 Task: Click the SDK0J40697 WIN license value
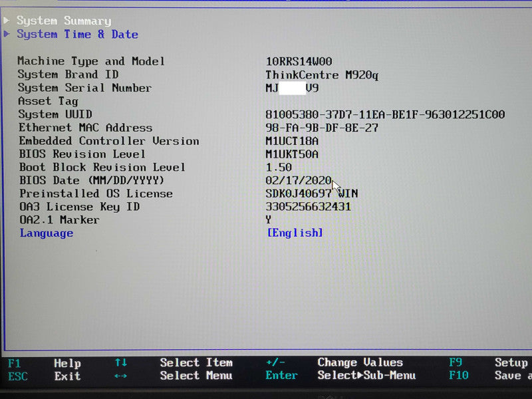pyautogui.click(x=311, y=194)
